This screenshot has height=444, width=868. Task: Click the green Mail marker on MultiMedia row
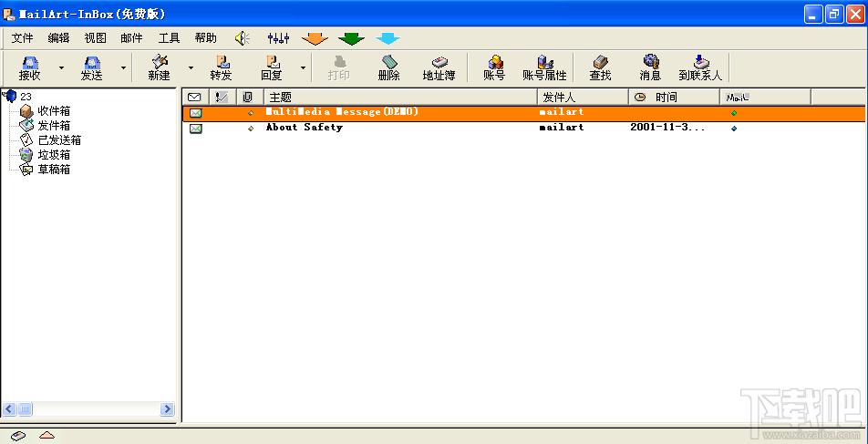pos(734,113)
